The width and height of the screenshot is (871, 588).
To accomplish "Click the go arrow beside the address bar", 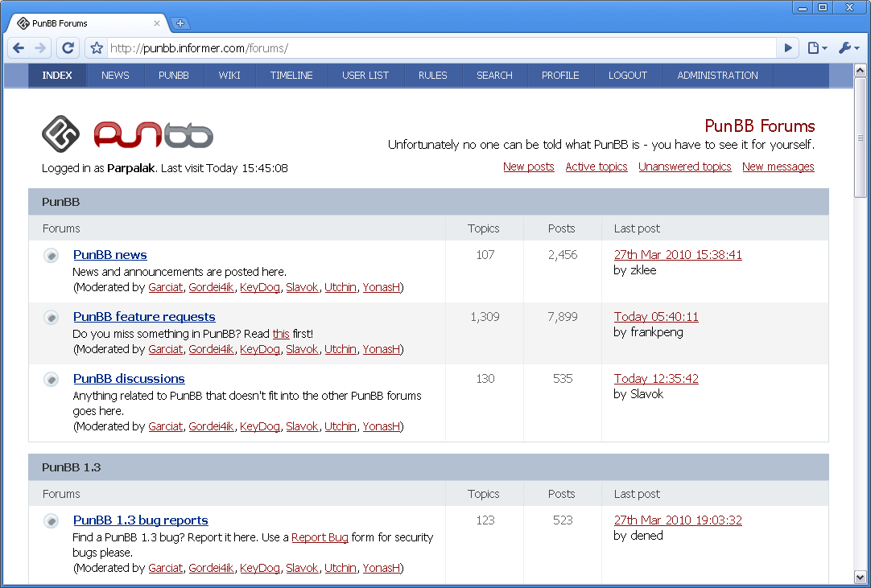I will point(787,48).
